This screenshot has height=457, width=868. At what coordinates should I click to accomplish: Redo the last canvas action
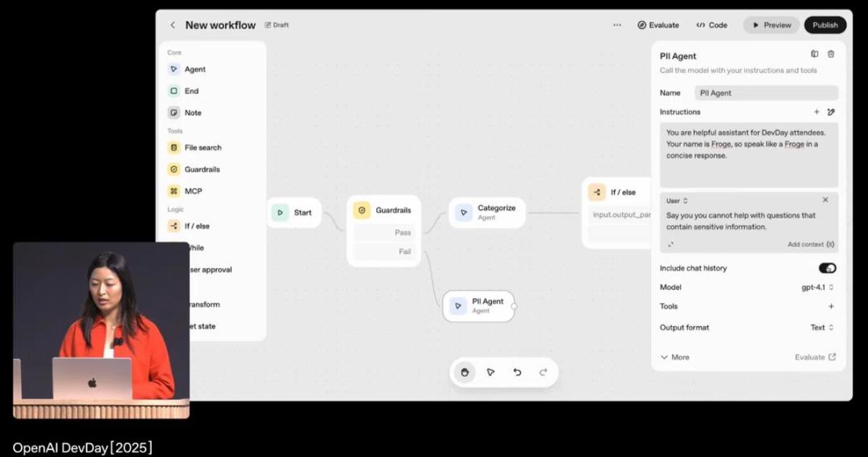coord(543,373)
